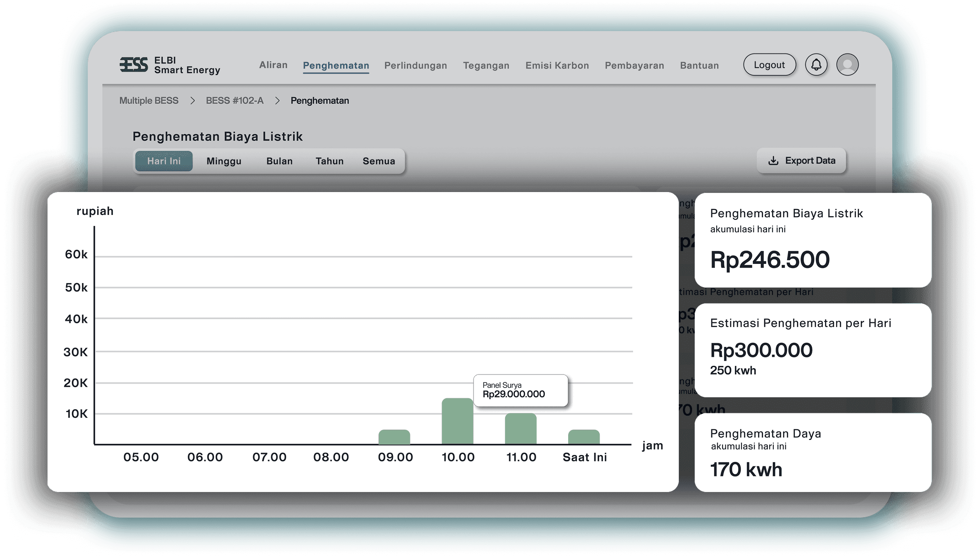Click chevron after Multiple BESS breadcrumb
The width and height of the screenshot is (980, 556).
click(x=192, y=101)
